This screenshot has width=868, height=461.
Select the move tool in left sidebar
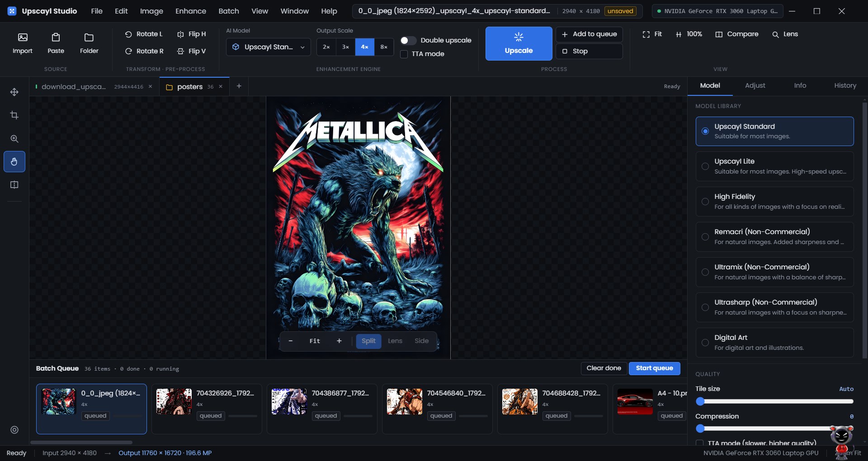[14, 92]
